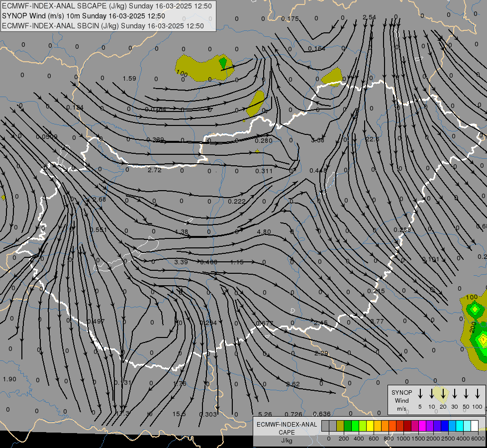Click the 0.288 value on the map
This screenshot has height=448, width=487.
402,230
